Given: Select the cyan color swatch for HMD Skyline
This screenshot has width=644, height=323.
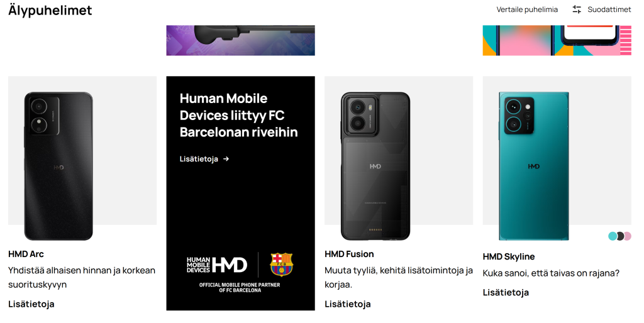Looking at the screenshot, I should coord(613,236).
